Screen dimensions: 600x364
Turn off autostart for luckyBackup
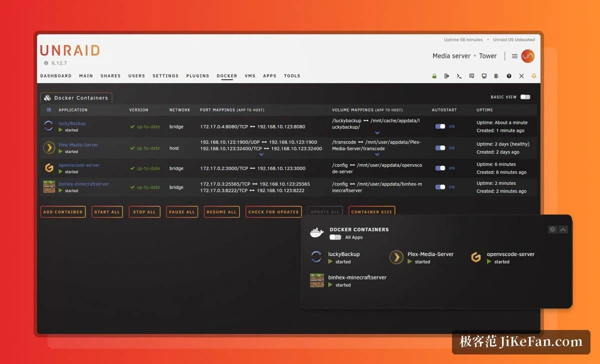[x=440, y=126]
